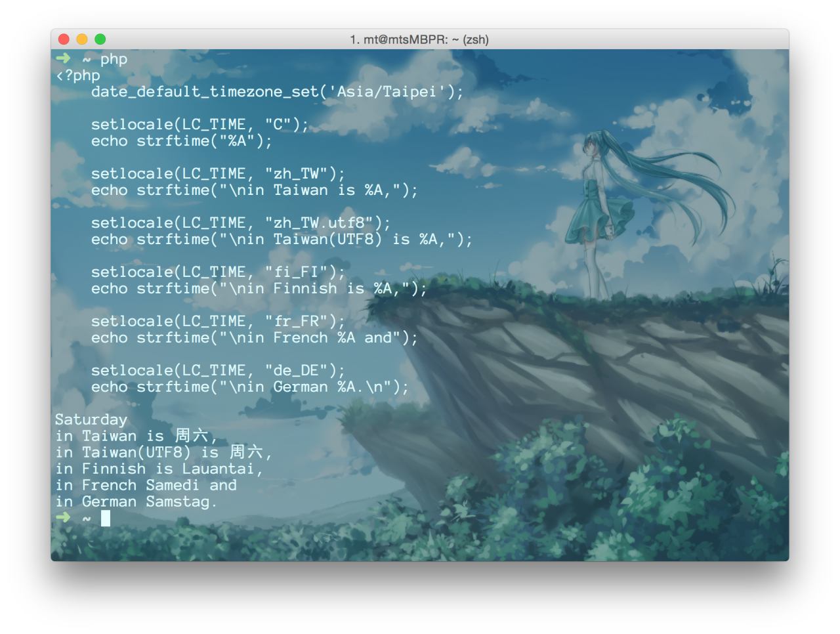Click the setlocale(LC_TIME, "fr_FR") line

[218, 322]
